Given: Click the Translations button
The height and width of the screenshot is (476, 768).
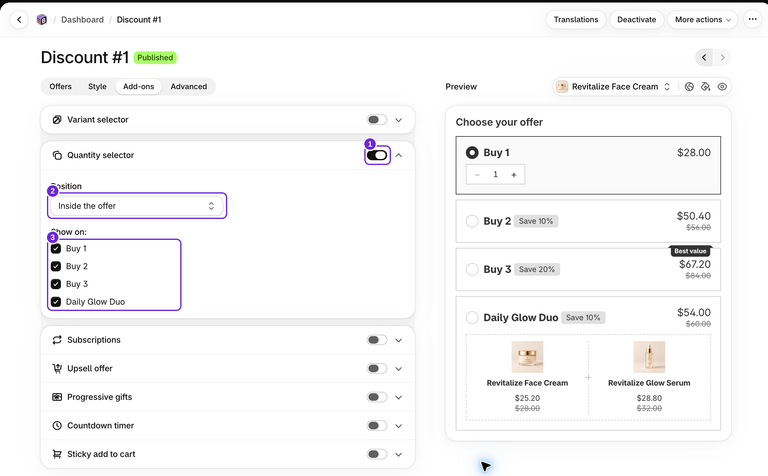Looking at the screenshot, I should click(576, 20).
